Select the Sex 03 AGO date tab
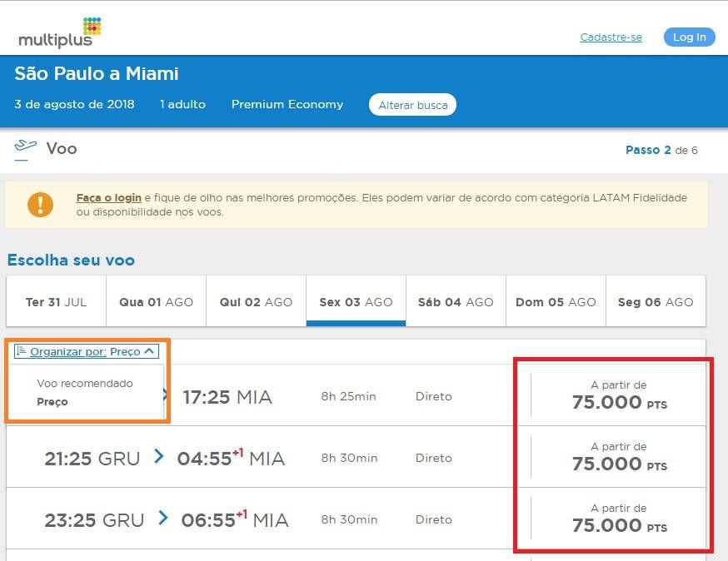728x561 pixels. click(357, 301)
